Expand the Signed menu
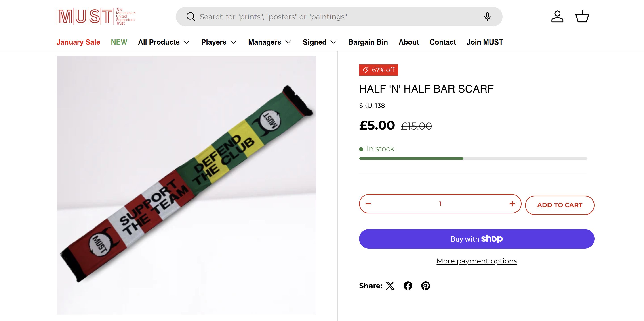This screenshot has width=644, height=321. (x=319, y=42)
